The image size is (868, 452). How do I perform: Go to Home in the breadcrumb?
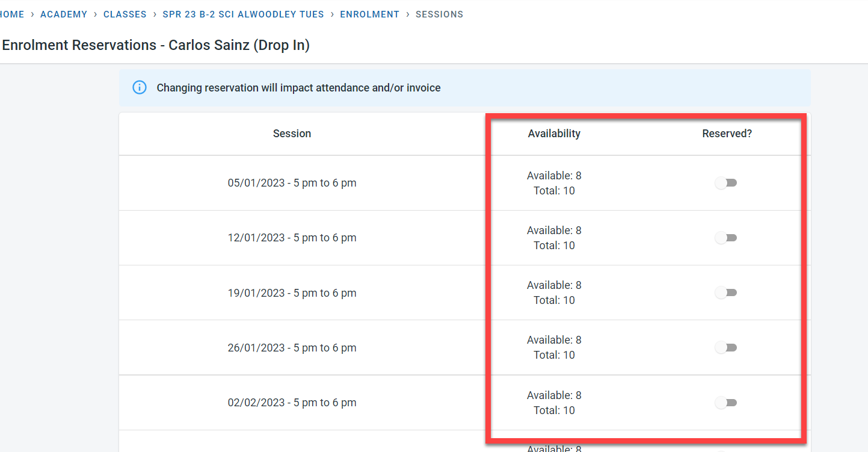(x=12, y=14)
